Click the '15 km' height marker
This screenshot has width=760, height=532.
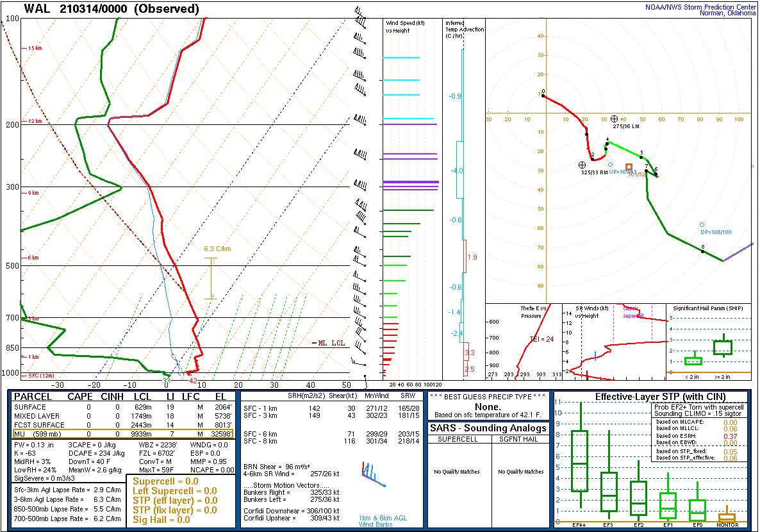click(x=35, y=48)
